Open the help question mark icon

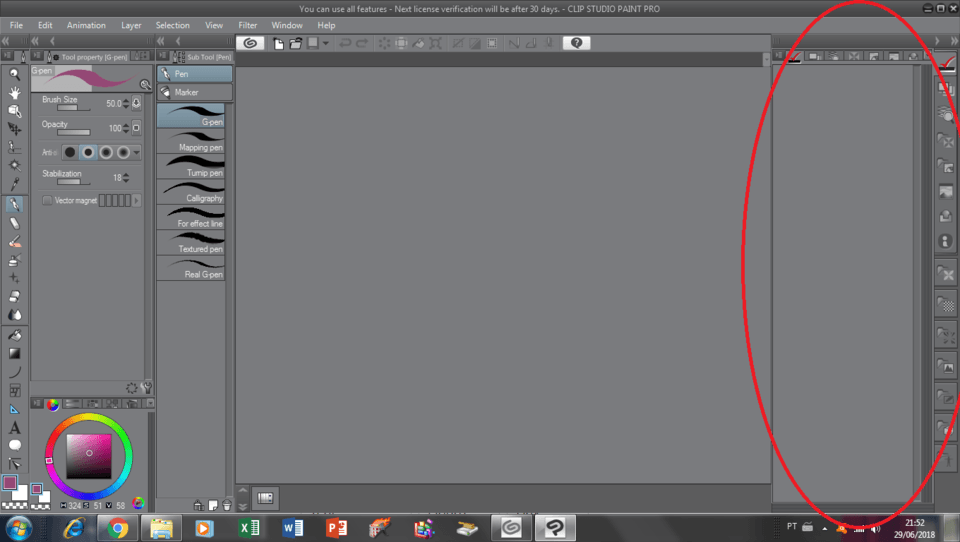click(x=576, y=43)
